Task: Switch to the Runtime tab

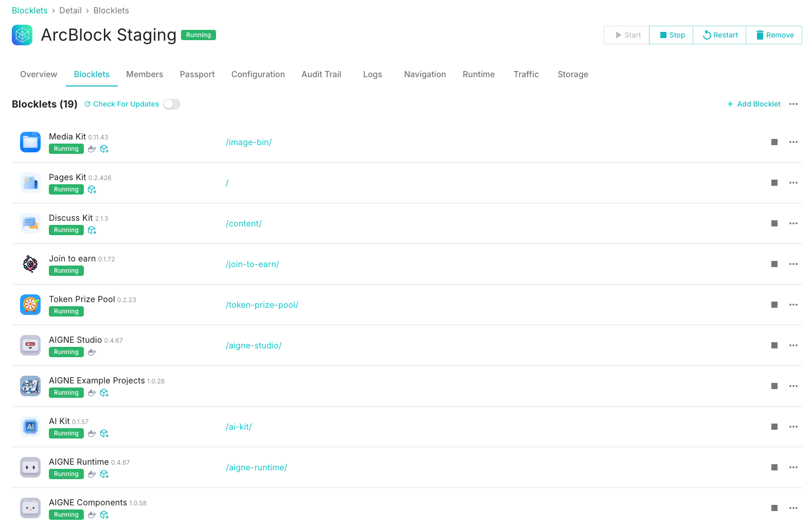Action: tap(479, 74)
